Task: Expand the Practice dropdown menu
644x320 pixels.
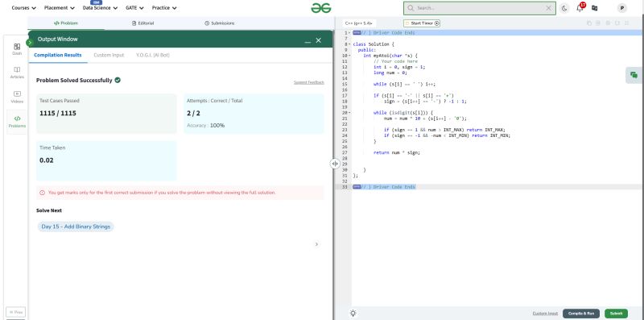Action: [x=164, y=8]
